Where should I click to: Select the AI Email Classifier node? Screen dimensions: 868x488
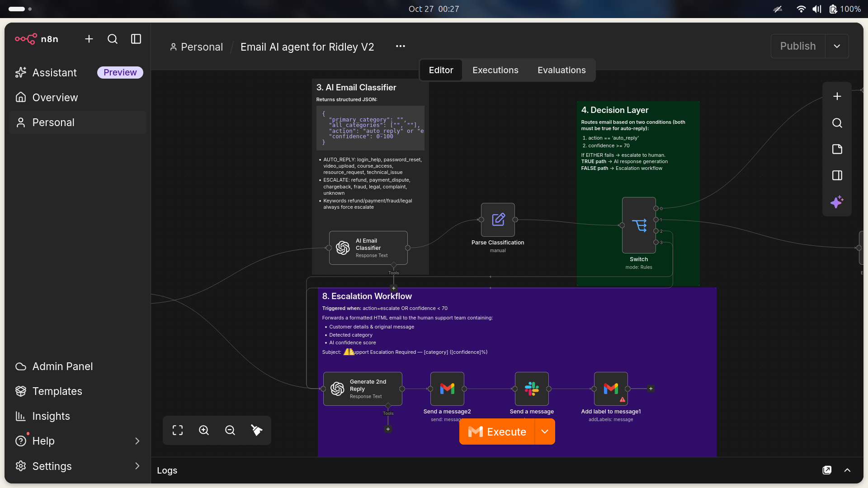(368, 248)
